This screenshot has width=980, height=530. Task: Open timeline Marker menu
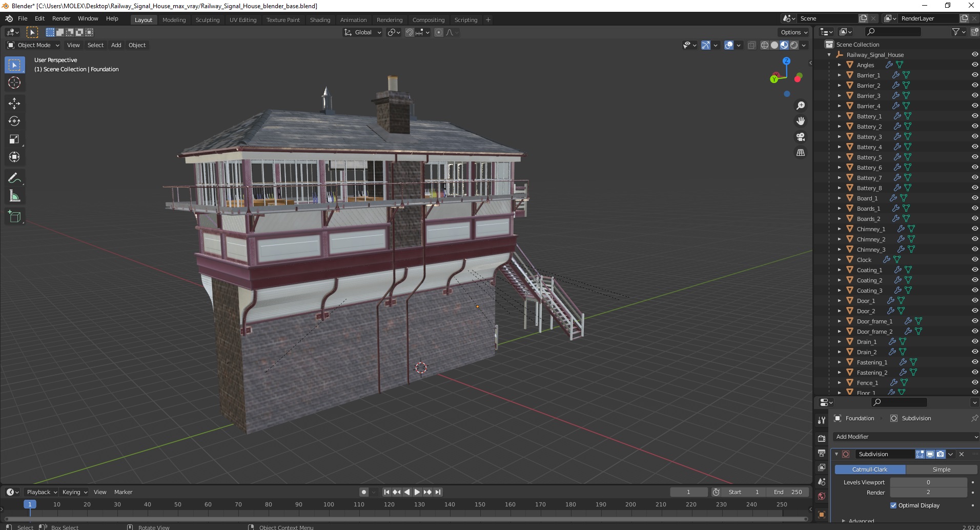tap(123, 492)
